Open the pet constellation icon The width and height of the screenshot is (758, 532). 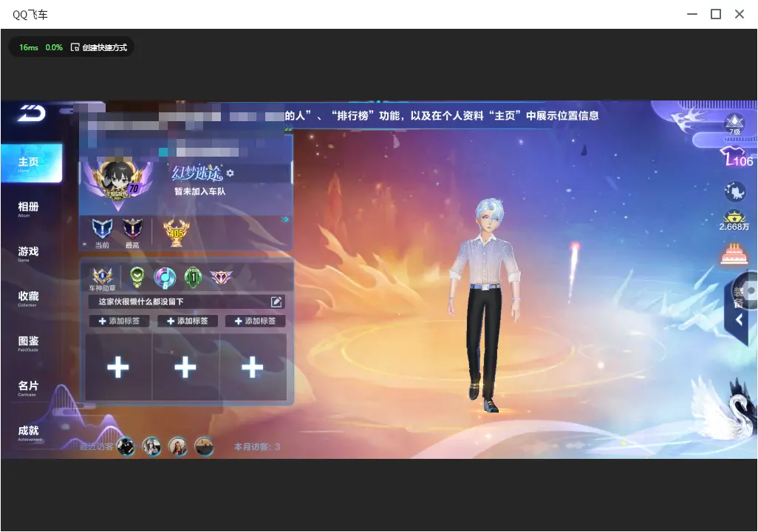click(x=735, y=191)
